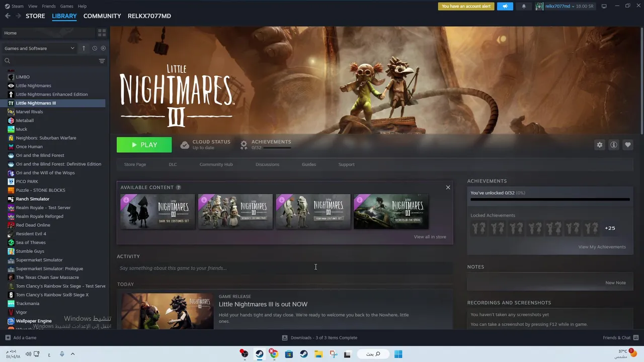Add Little Nightmares III to favorites heart
This screenshot has height=362, width=644.
coord(627,145)
